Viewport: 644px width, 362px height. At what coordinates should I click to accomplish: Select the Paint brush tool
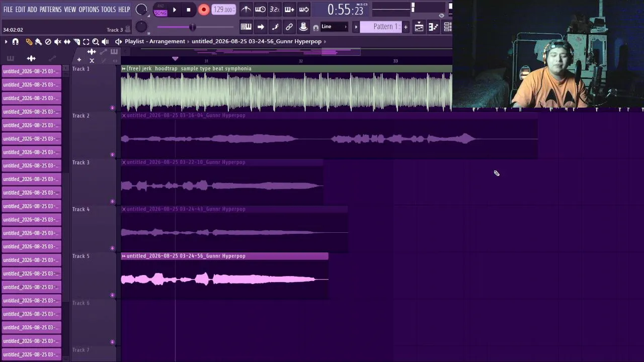pyautogui.click(x=38, y=42)
